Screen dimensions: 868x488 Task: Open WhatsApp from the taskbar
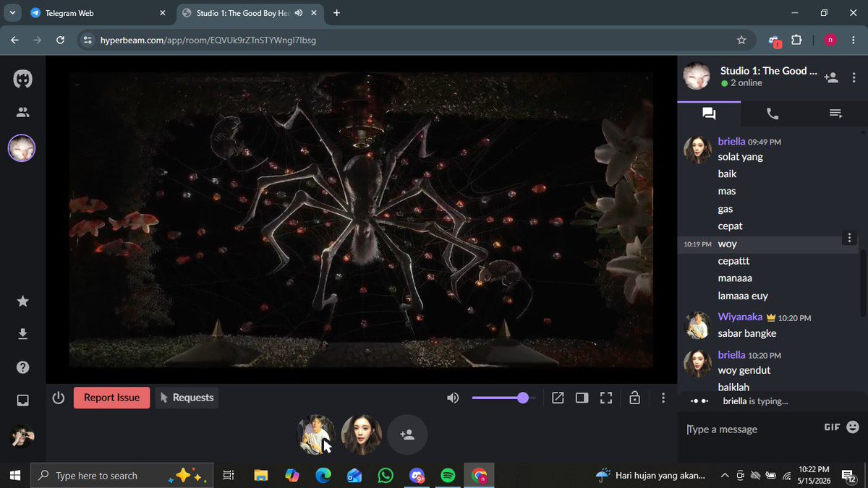pyautogui.click(x=386, y=475)
